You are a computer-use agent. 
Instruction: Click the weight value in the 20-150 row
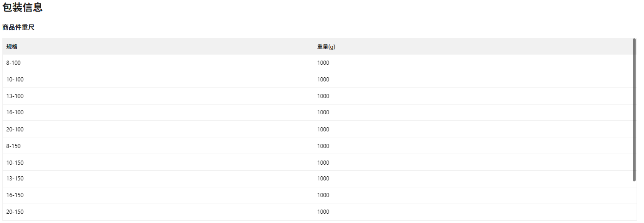point(323,212)
